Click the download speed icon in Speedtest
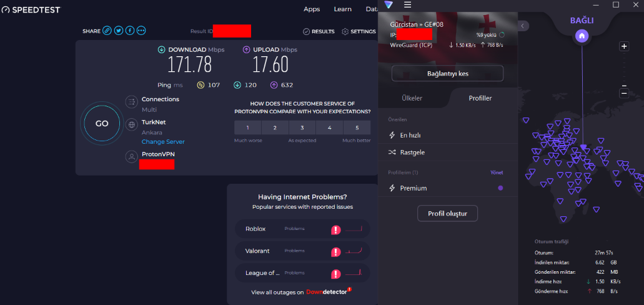The image size is (644, 305). pyautogui.click(x=162, y=50)
